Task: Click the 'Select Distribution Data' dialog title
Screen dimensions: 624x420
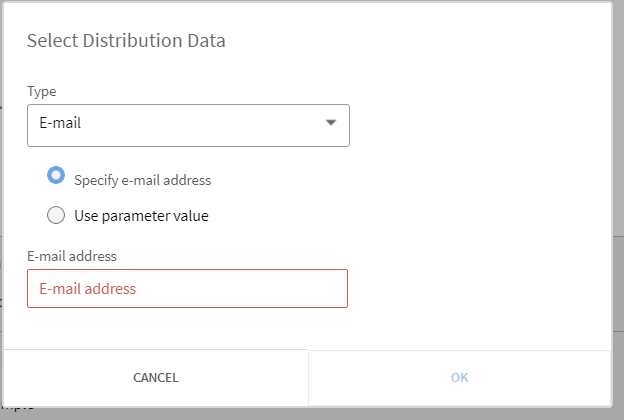Action: tap(126, 41)
